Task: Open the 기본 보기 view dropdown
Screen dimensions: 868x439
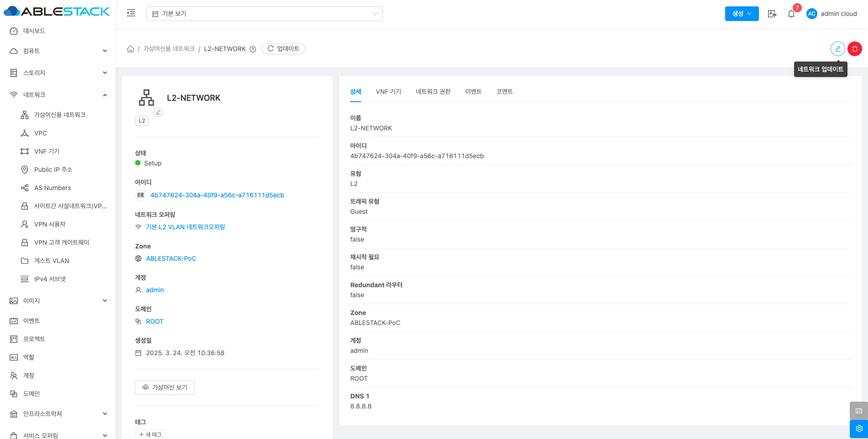Action: tap(264, 14)
